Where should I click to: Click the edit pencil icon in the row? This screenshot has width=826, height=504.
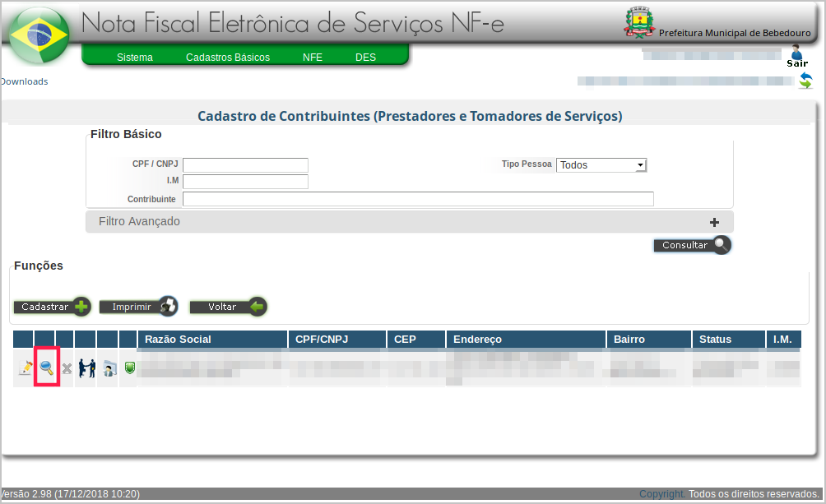[25, 368]
